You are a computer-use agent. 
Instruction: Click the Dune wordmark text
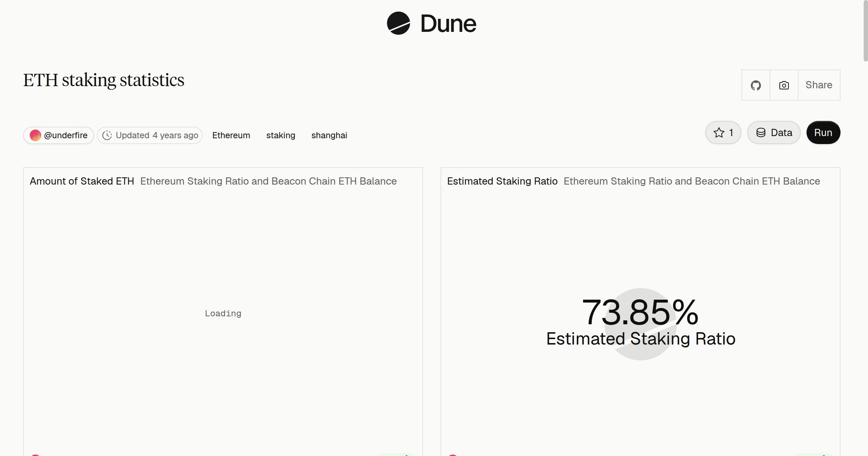[x=448, y=24]
